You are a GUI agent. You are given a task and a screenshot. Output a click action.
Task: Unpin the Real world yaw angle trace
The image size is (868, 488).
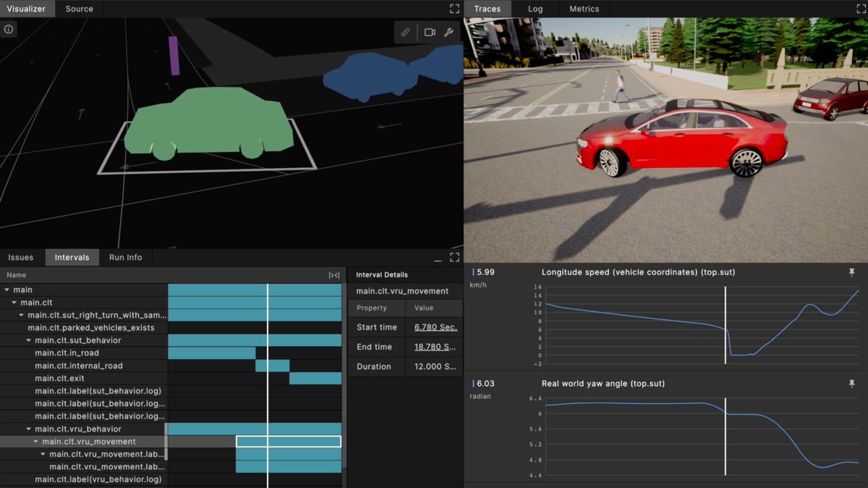click(851, 384)
